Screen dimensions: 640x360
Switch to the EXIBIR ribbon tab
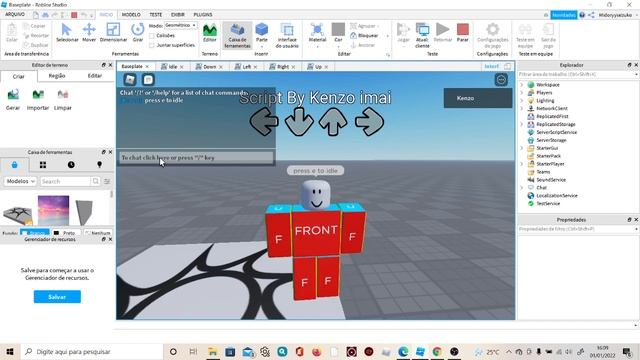pyautogui.click(x=178, y=15)
